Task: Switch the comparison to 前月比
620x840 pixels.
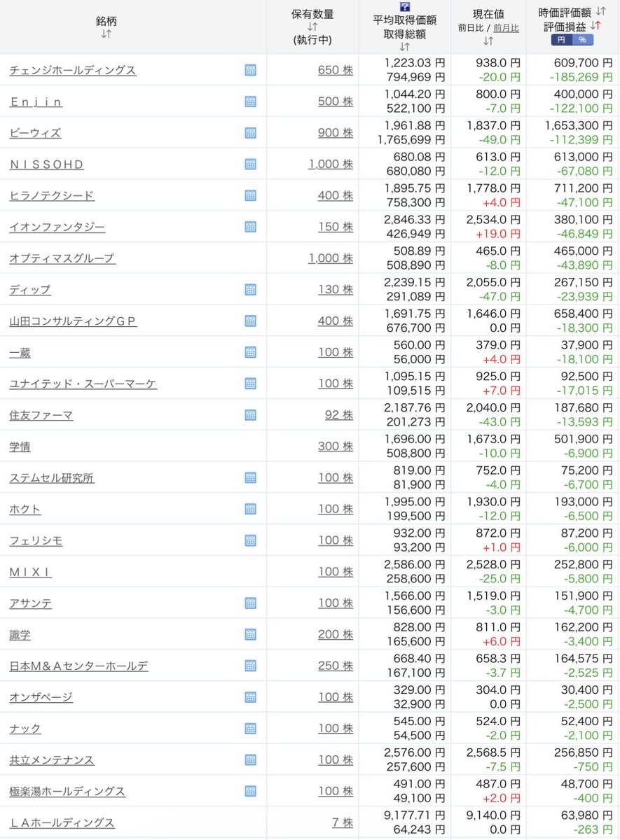Action: point(506,28)
